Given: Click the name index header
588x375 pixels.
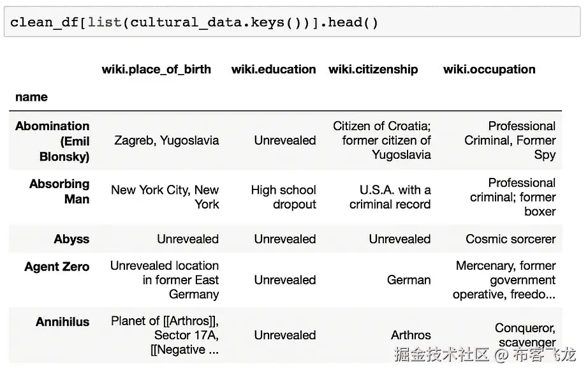Looking at the screenshot, I should tap(31, 97).
